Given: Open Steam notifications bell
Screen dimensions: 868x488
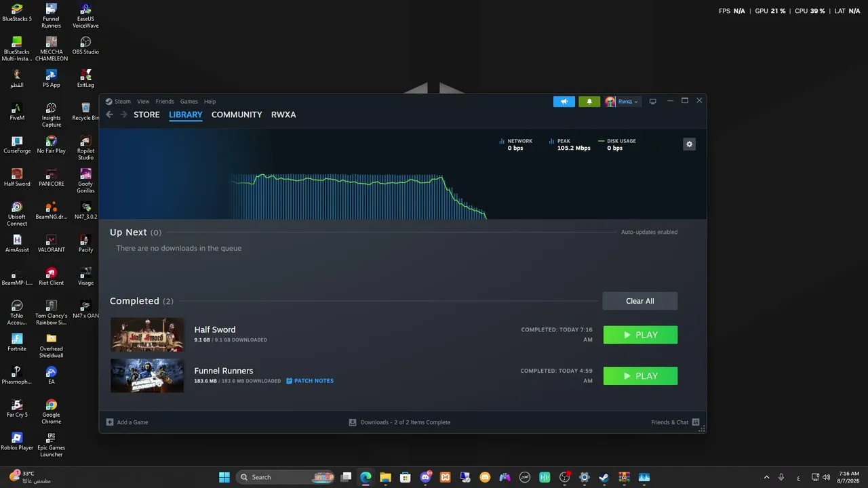Looking at the screenshot, I should [589, 102].
